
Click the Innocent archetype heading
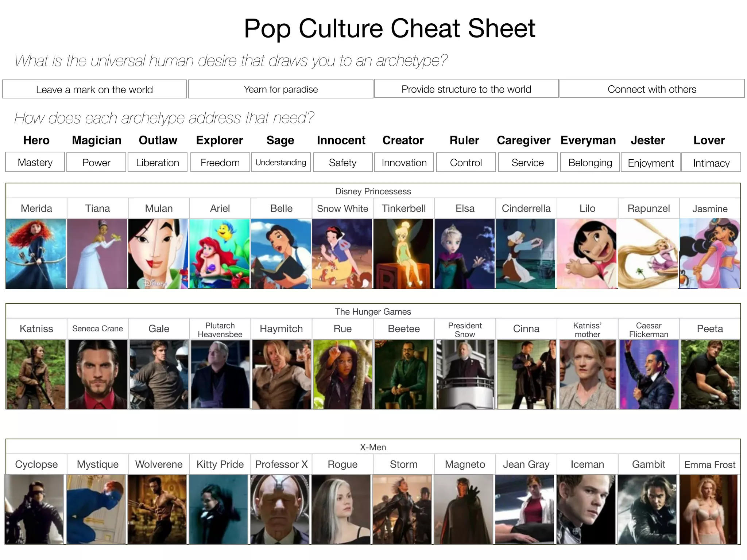[x=341, y=140]
